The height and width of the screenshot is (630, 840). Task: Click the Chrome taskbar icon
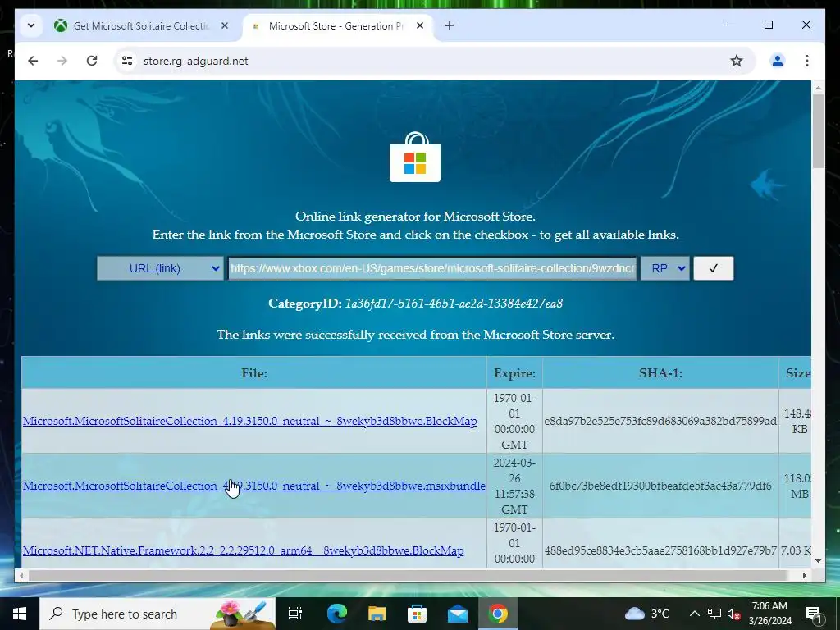point(498,614)
